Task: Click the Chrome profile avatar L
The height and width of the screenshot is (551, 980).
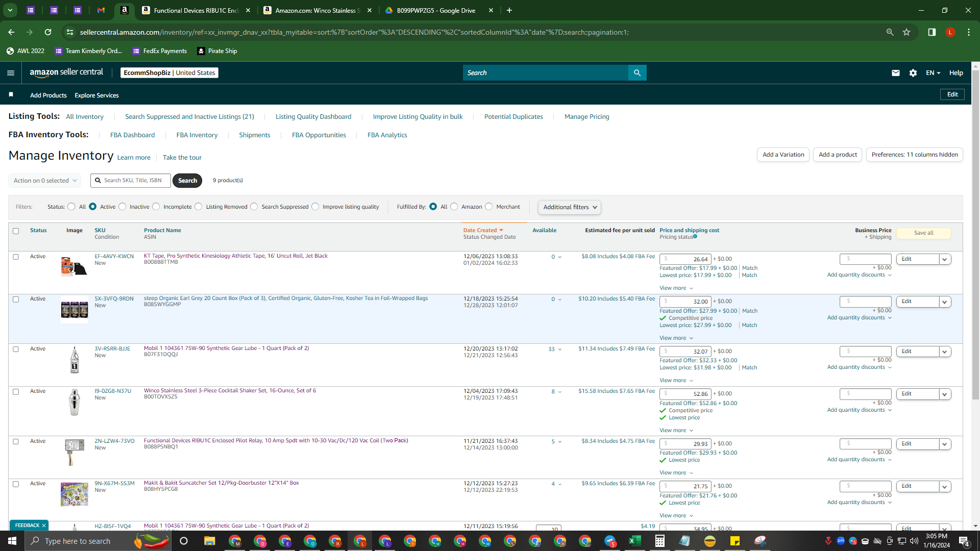Action: point(950,32)
